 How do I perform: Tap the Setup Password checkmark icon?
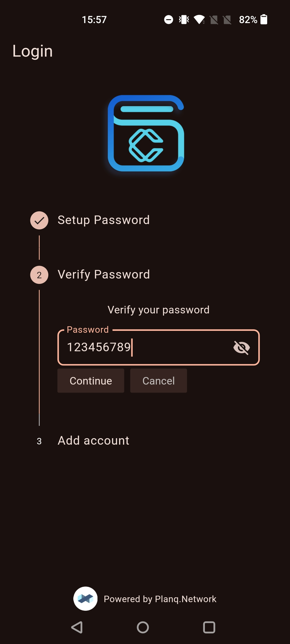pyautogui.click(x=39, y=220)
